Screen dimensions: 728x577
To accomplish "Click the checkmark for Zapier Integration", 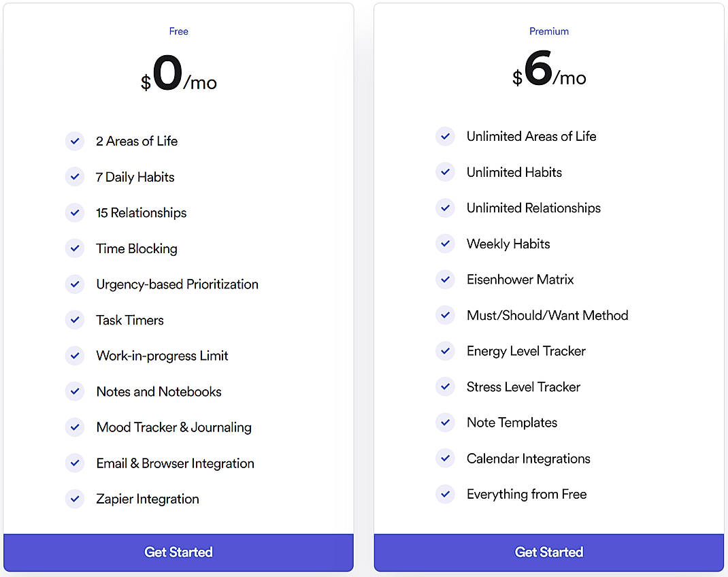I will click(75, 499).
